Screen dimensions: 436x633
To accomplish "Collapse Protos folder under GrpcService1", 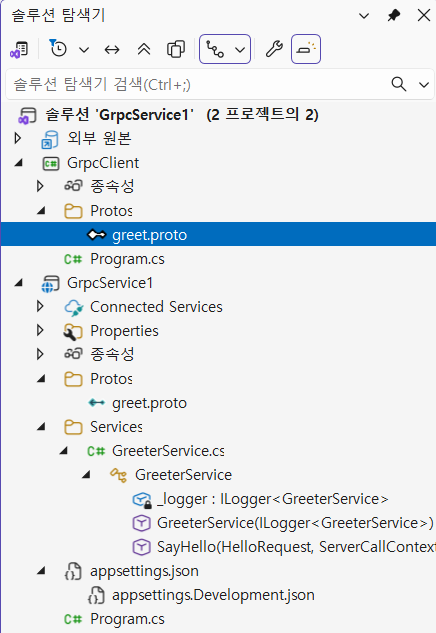I will 41,379.
